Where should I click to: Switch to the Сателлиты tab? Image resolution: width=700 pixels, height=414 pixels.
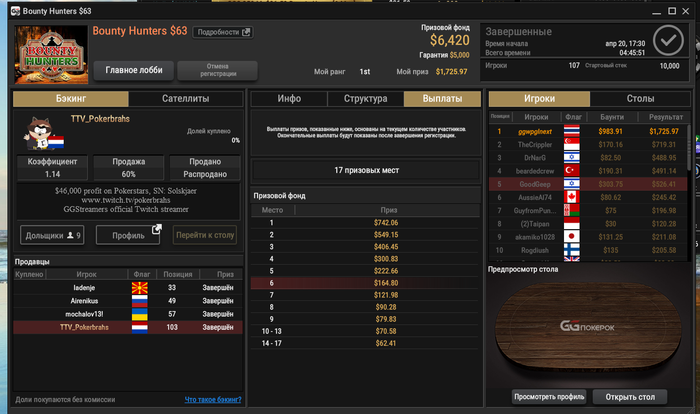(186, 99)
